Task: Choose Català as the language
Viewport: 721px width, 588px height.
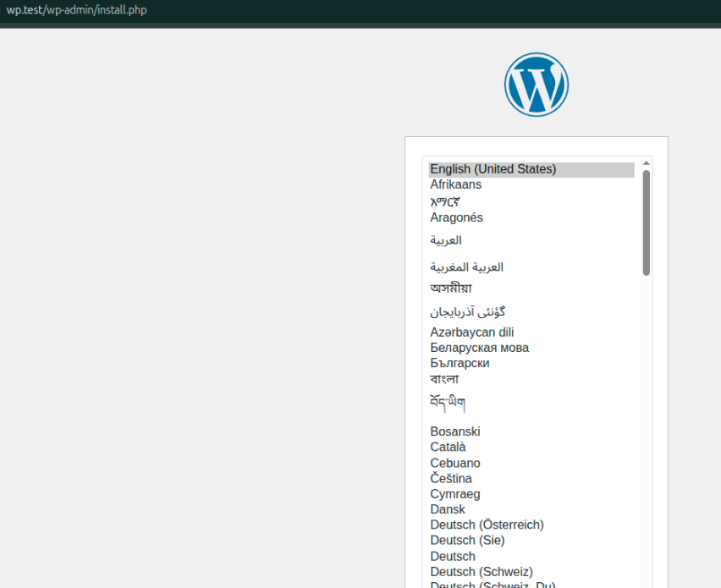Action: (x=448, y=447)
